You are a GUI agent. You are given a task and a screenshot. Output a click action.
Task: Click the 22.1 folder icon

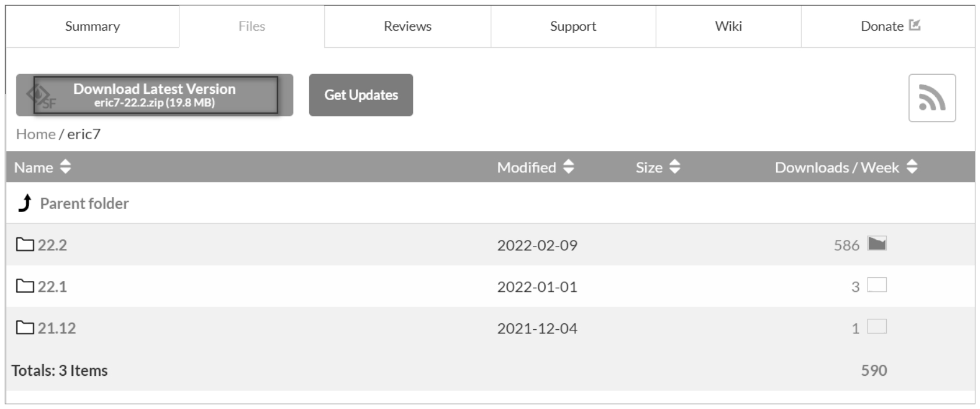[25, 286]
